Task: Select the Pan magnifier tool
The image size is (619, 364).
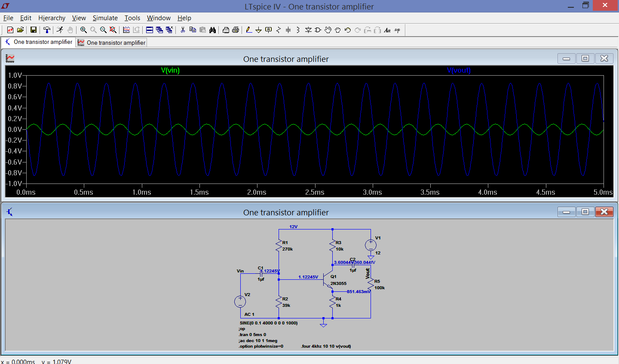Action: [x=93, y=30]
